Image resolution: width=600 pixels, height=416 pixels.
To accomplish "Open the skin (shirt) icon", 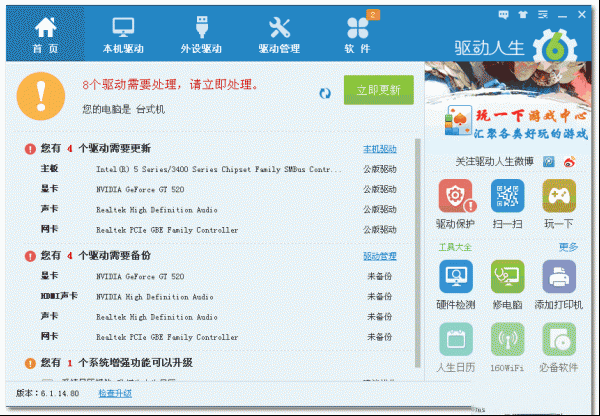I will click(x=523, y=15).
